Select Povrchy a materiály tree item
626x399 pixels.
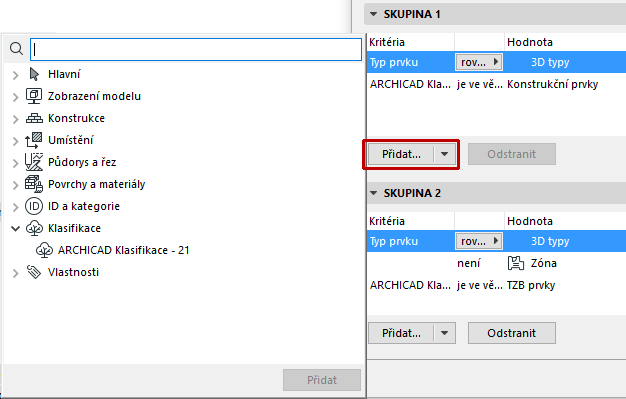[x=97, y=184]
